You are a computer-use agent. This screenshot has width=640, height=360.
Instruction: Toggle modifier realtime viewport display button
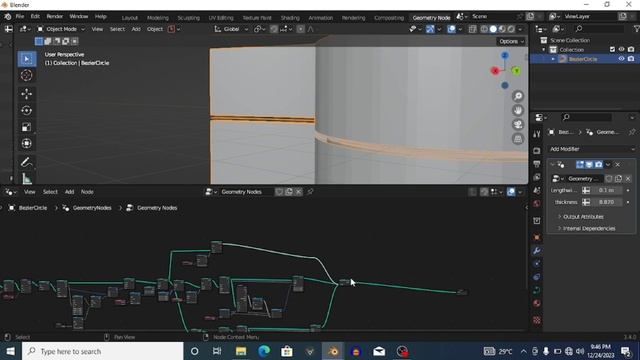pos(589,164)
